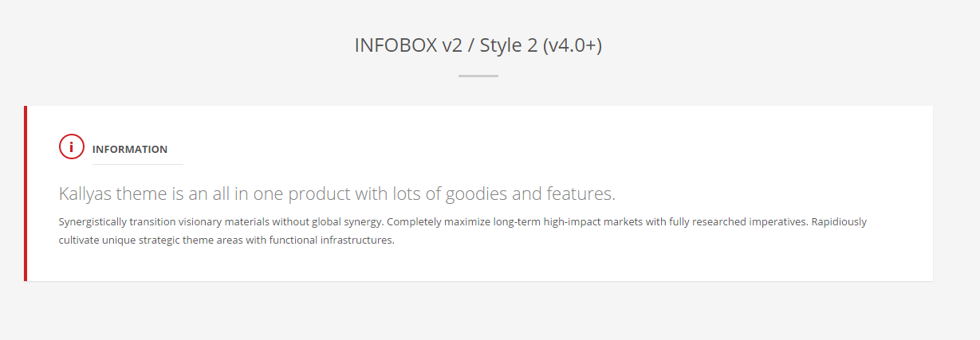
Task: Click the Kallyas theme headline text
Action: pos(337,193)
